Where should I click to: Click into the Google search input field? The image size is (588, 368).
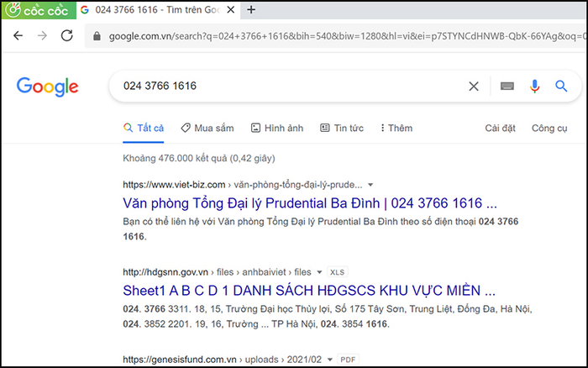click(286, 86)
